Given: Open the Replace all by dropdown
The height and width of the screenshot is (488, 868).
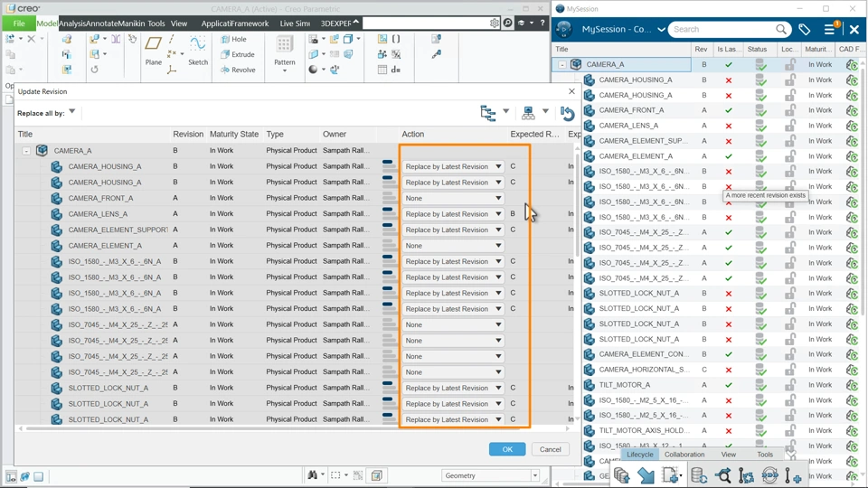Looking at the screenshot, I should 72,112.
